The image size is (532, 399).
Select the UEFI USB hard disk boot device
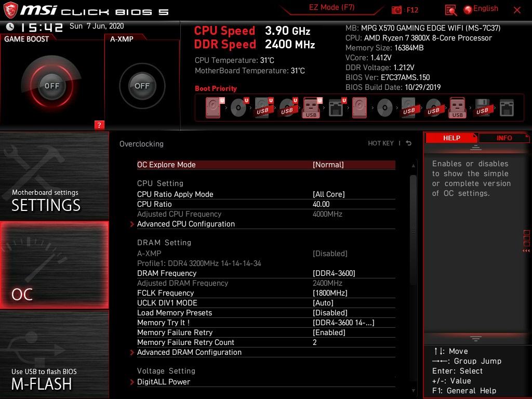click(x=263, y=108)
